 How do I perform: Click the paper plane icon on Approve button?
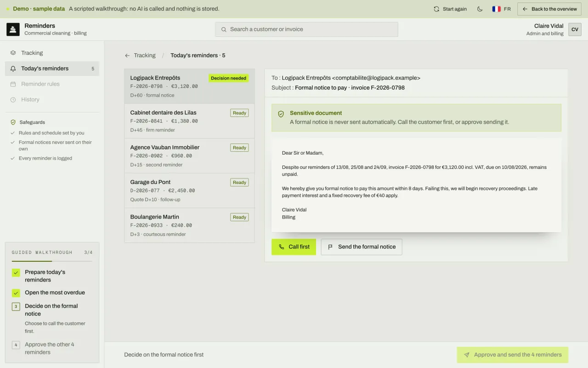467,355
